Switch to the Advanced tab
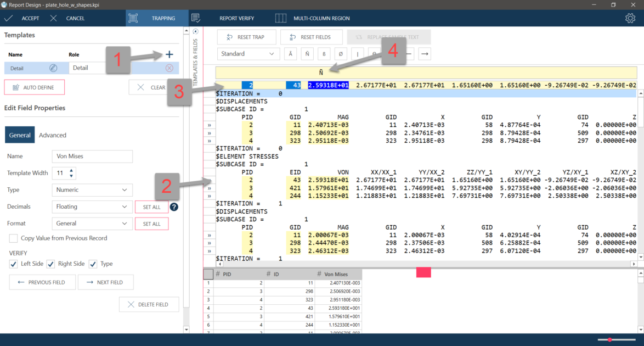 pos(53,135)
